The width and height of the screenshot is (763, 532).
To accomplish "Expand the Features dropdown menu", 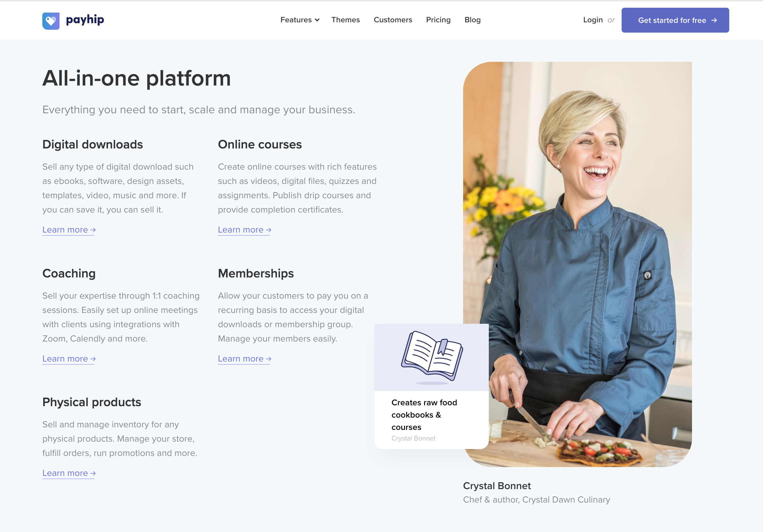I will [x=300, y=20].
